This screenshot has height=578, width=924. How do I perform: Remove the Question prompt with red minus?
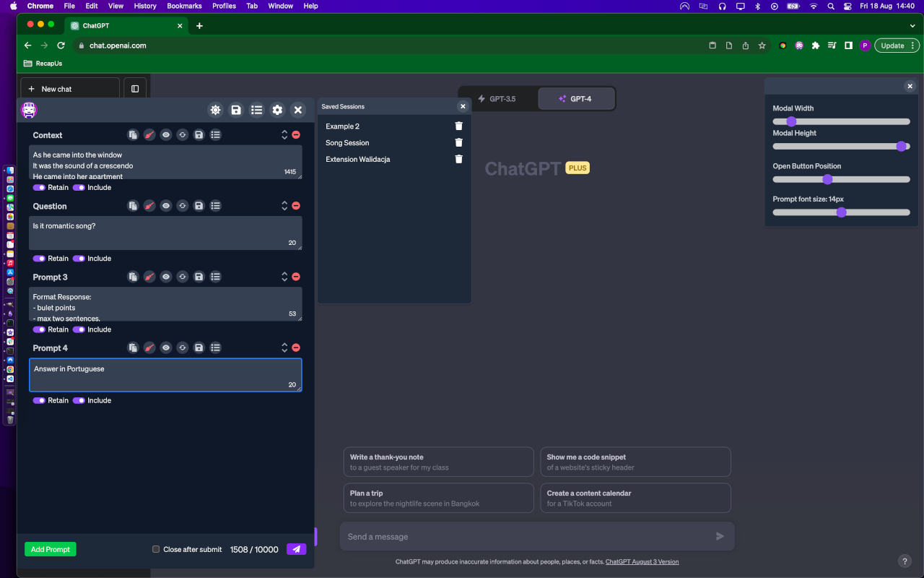(x=296, y=206)
